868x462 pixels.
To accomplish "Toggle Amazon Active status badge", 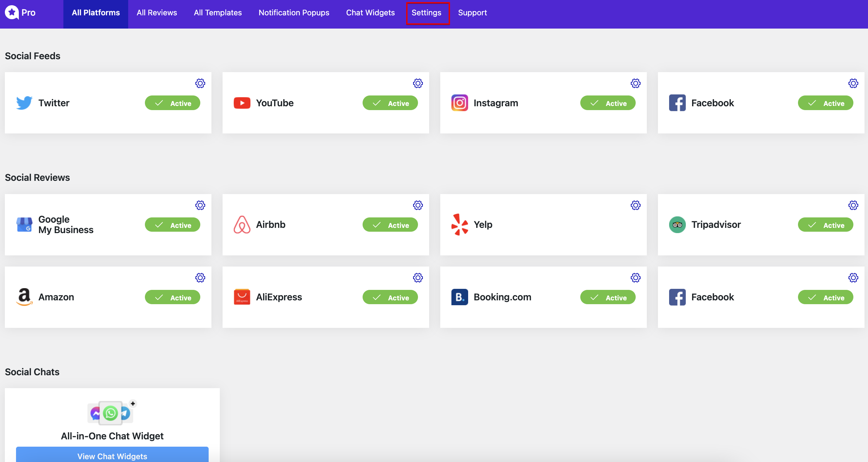I will tap(172, 297).
